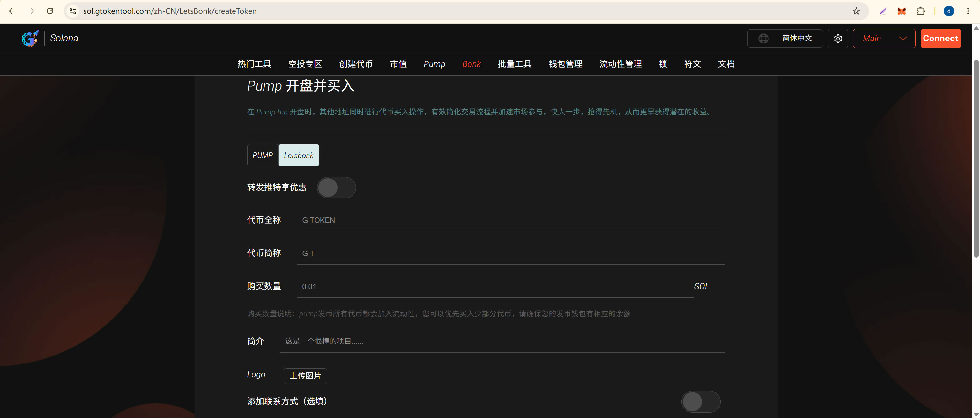The image size is (980, 418).
Task: Open the 锁 menu
Action: 663,64
